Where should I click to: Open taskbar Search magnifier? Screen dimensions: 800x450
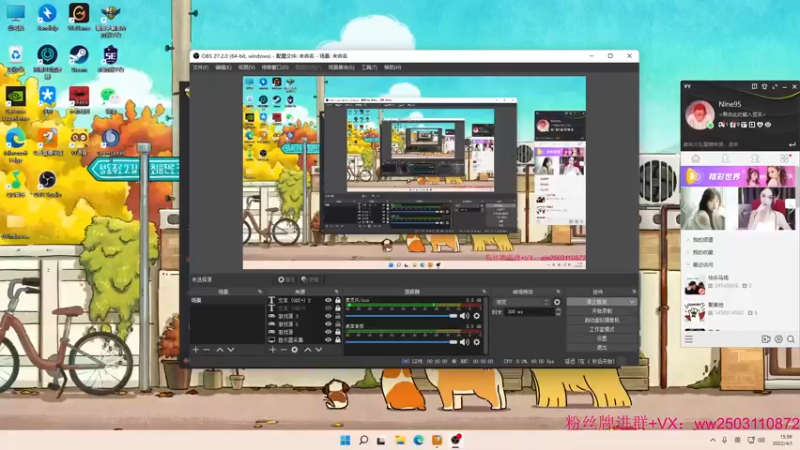[363, 440]
